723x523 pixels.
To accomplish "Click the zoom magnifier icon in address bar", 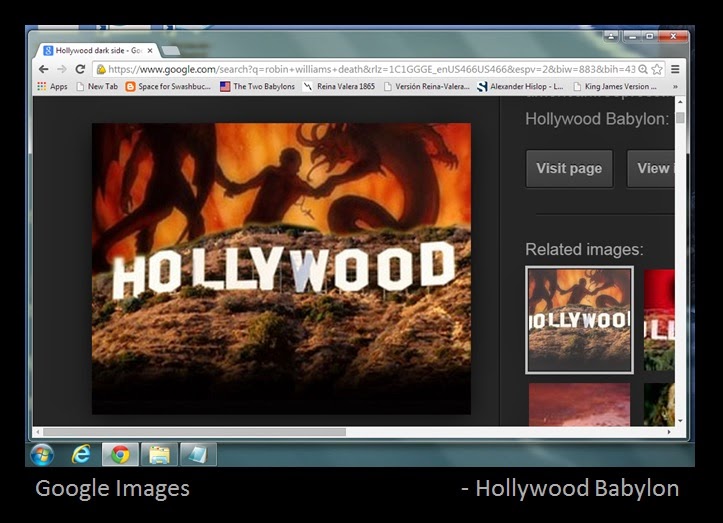I will 643,70.
